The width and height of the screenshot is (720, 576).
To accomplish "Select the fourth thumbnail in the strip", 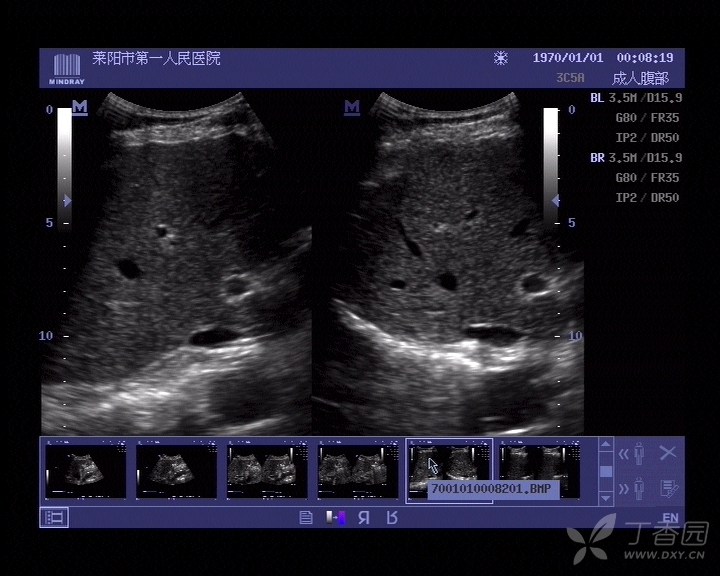I will click(x=358, y=470).
